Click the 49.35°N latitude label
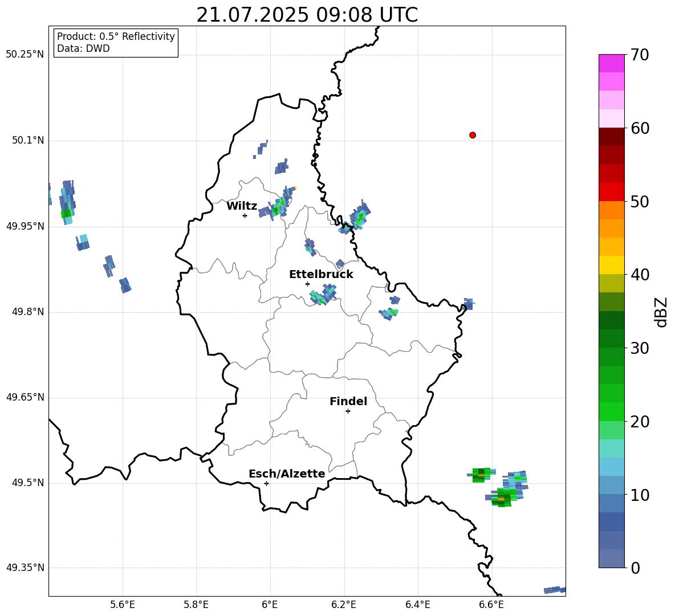 (25, 568)
